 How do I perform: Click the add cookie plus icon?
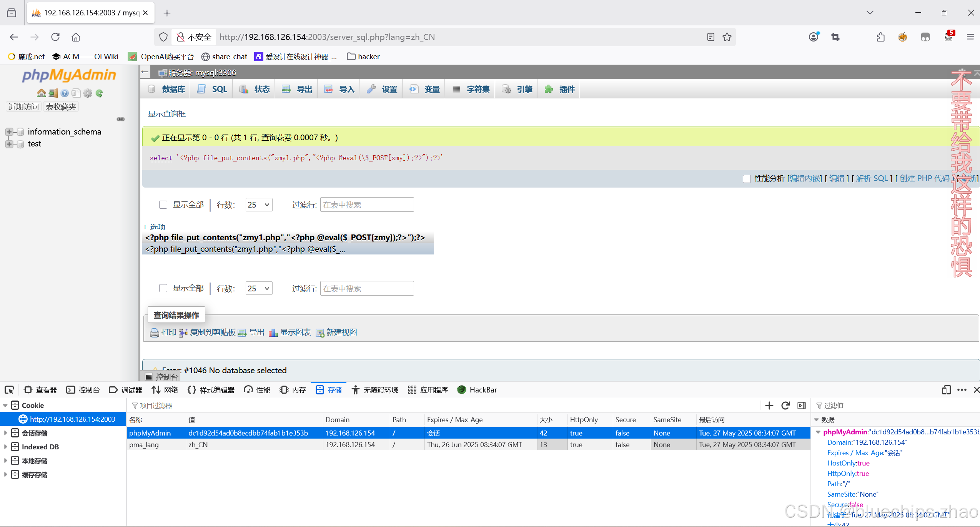[x=769, y=406]
